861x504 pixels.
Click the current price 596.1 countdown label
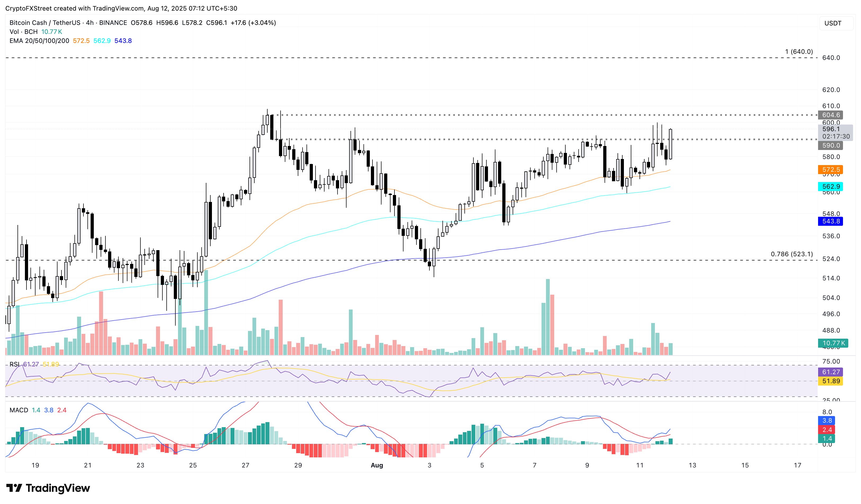(835, 132)
